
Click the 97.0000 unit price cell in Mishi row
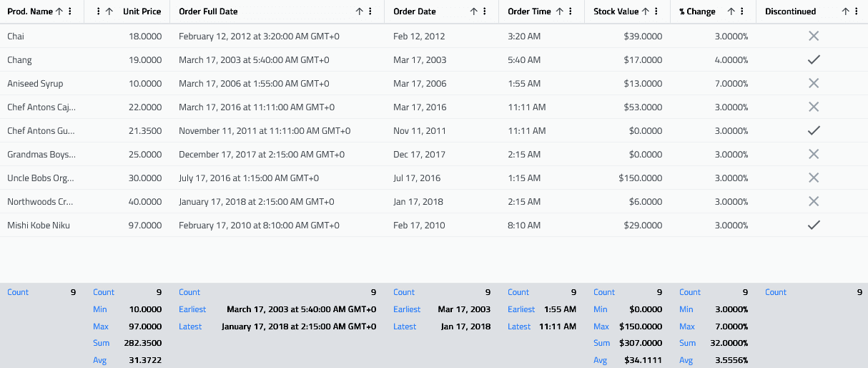[127, 225]
